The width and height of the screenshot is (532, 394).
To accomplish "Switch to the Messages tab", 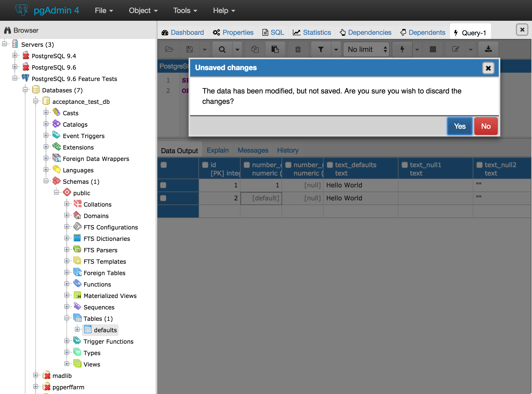I will coord(253,150).
